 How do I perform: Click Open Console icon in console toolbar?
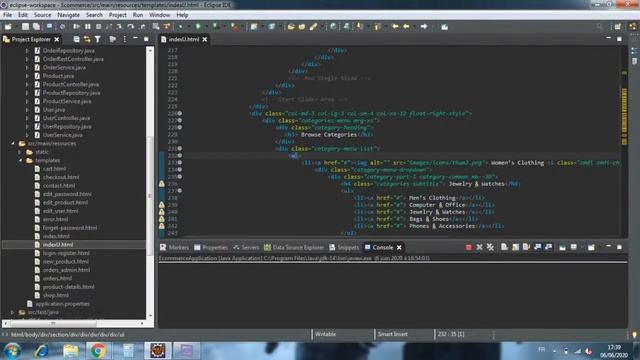click(591, 247)
